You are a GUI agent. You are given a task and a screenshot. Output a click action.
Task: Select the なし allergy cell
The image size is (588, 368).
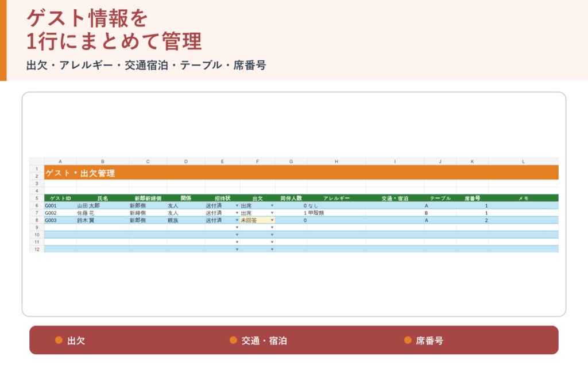tap(336, 206)
